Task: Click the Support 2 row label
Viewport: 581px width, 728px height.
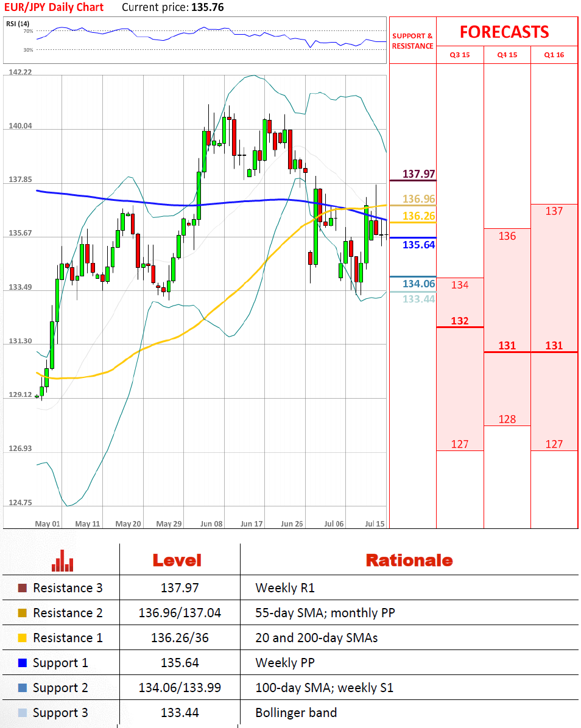Action: tap(60, 688)
